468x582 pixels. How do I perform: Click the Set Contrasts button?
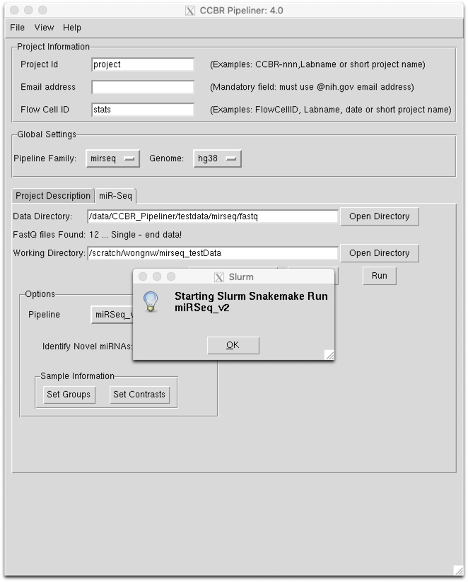pyautogui.click(x=139, y=395)
